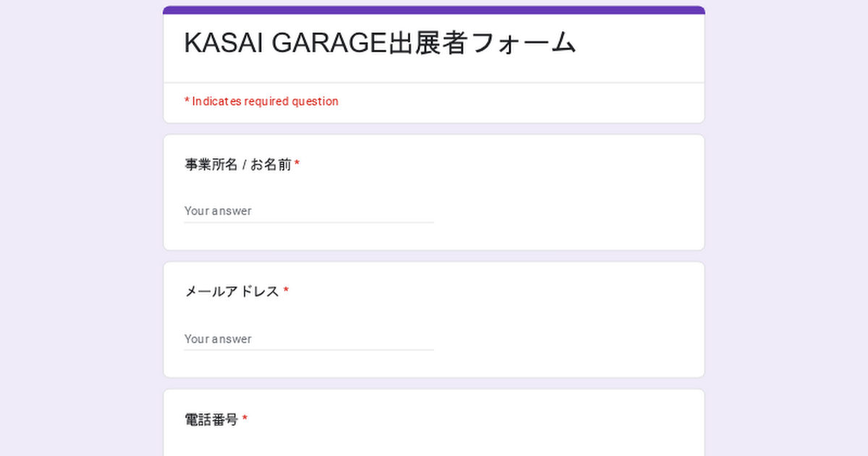The width and height of the screenshot is (868, 456).
Task: Click the red asterisk beside メールアドレス
Action: click(286, 292)
